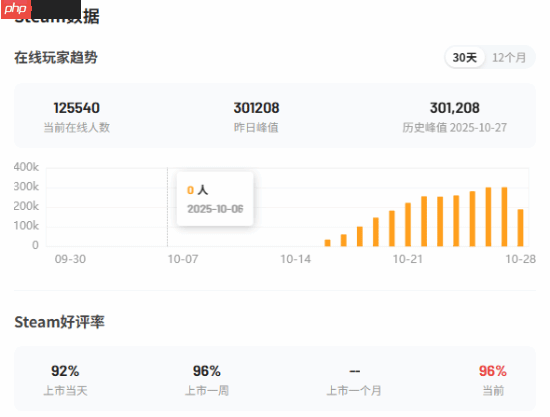
Task: Select the all-time peak value 301,208
Action: 455,108
